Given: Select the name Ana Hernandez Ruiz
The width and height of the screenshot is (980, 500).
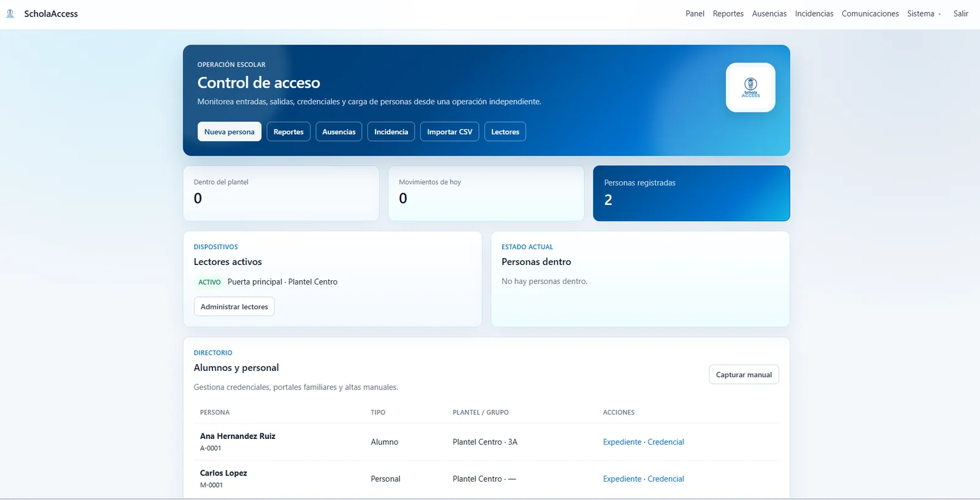Looking at the screenshot, I should 238,436.
